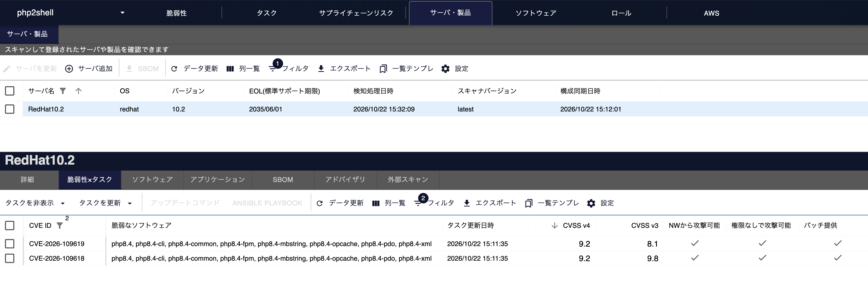The image size is (868, 288).
Task: Click the sort arrow beside サーバ名
Action: point(78,91)
